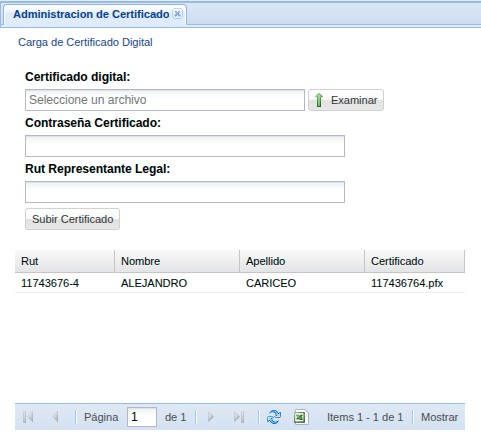Sort by the Apellido column header
This screenshot has width=481, height=440.
(302, 261)
